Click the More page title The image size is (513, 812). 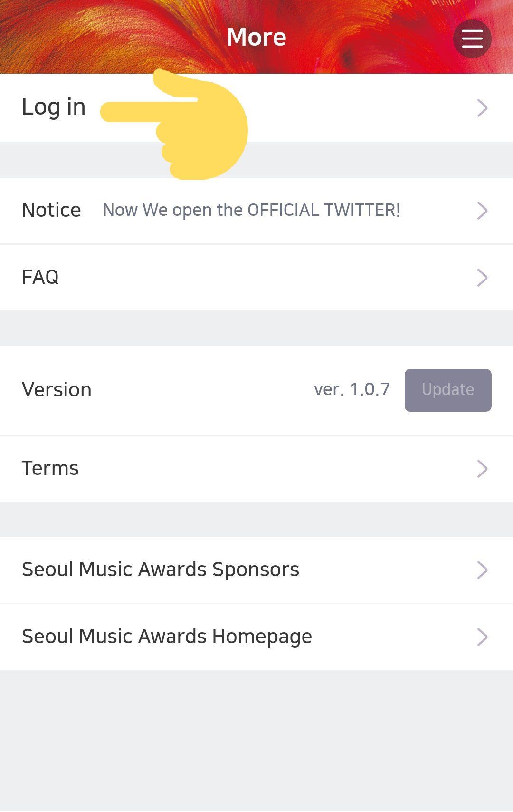click(x=256, y=37)
